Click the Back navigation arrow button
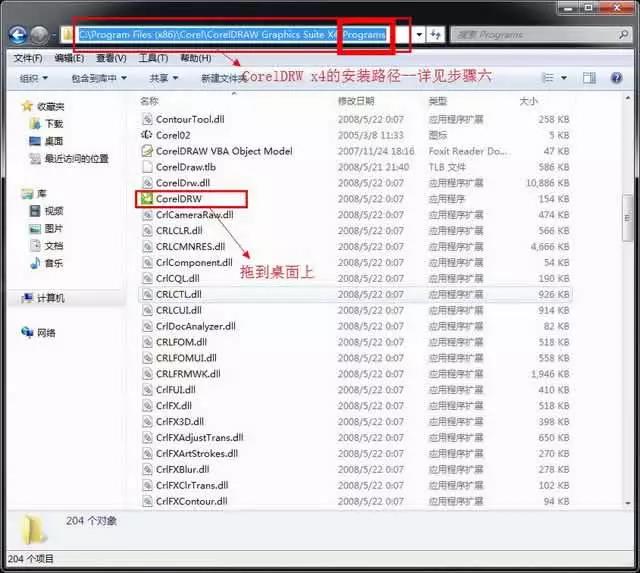The width and height of the screenshot is (640, 573). [x=18, y=35]
